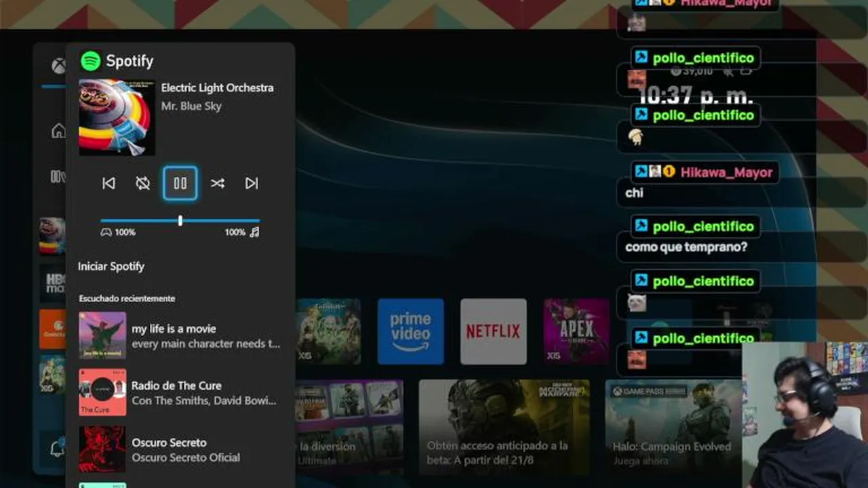Viewport: 868px width, 488px height.
Task: Open the Halo: Campaign Evolved card
Action: pyautogui.click(x=673, y=427)
